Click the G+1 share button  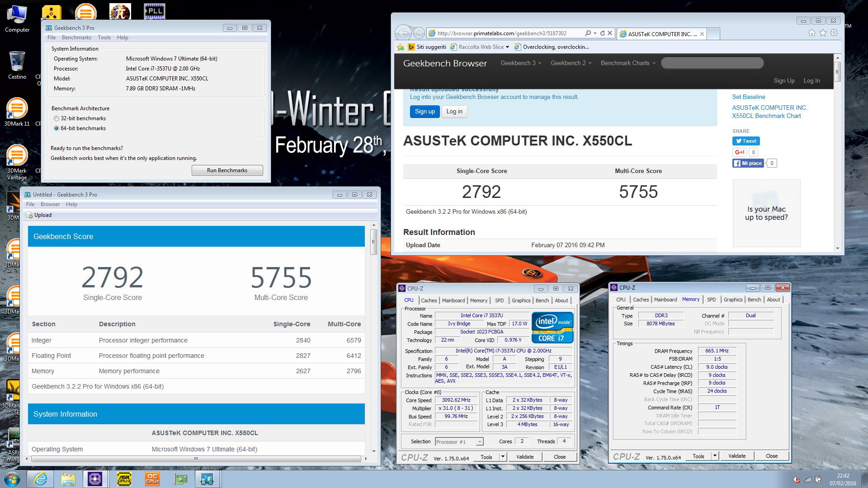740,152
